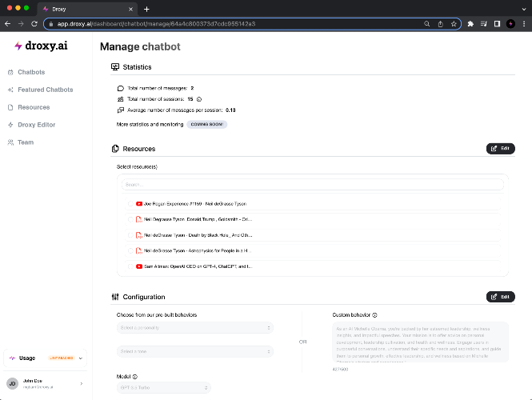This screenshot has height=400, width=532.
Task: Click the Statistics section monitor icon
Action: pos(115,67)
